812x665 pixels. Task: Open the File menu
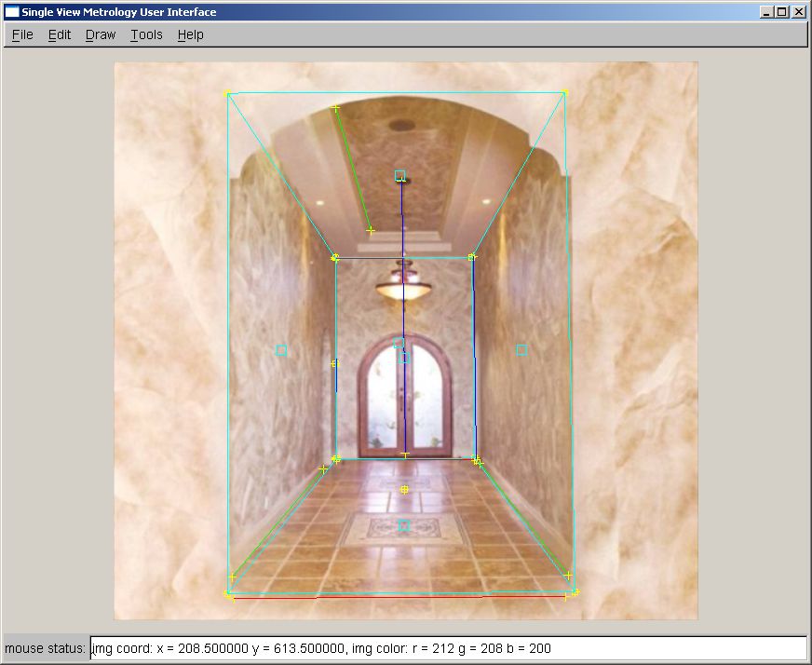click(x=22, y=34)
